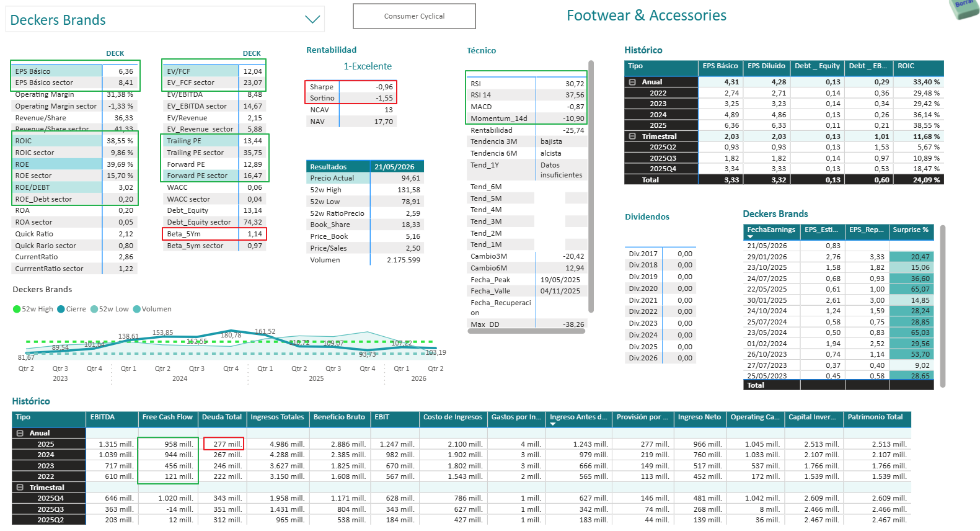The image size is (980, 531).
Task: Click the sort arrow under FechaEarnings header
Action: click(750, 237)
